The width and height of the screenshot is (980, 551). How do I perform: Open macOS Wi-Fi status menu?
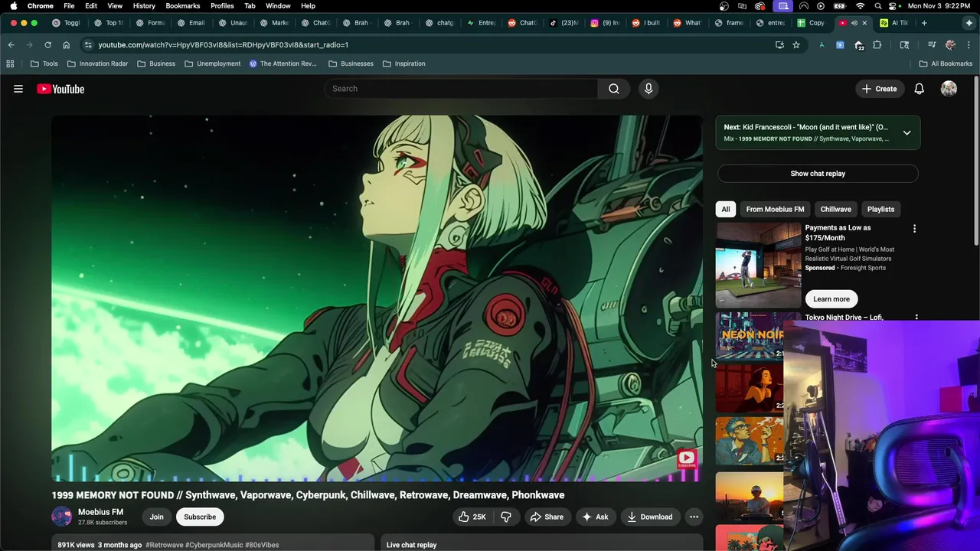click(861, 5)
